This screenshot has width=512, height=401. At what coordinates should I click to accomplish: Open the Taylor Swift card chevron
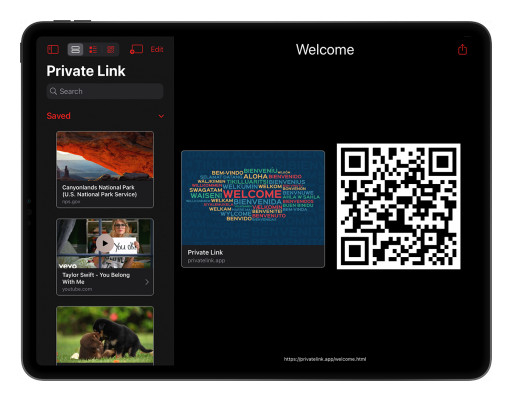pyautogui.click(x=147, y=282)
